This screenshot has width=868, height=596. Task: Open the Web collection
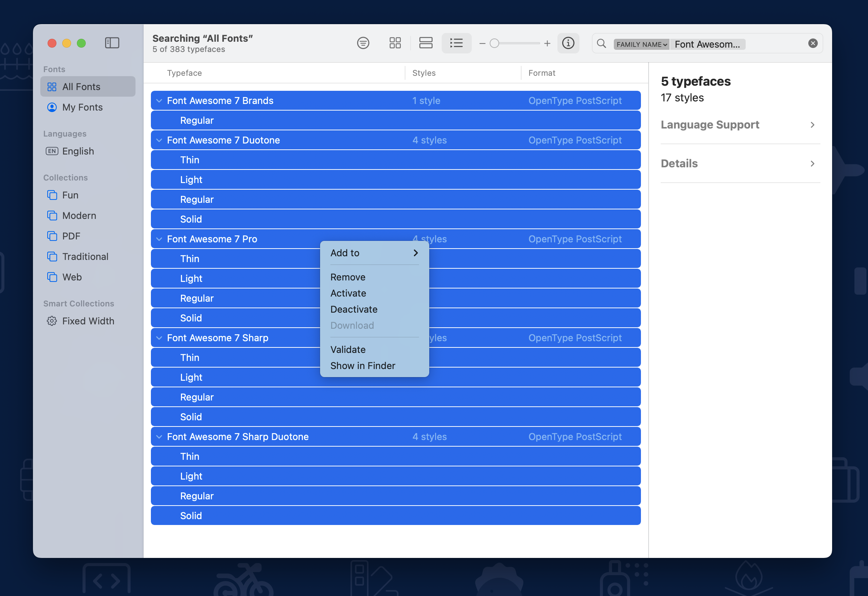click(72, 277)
